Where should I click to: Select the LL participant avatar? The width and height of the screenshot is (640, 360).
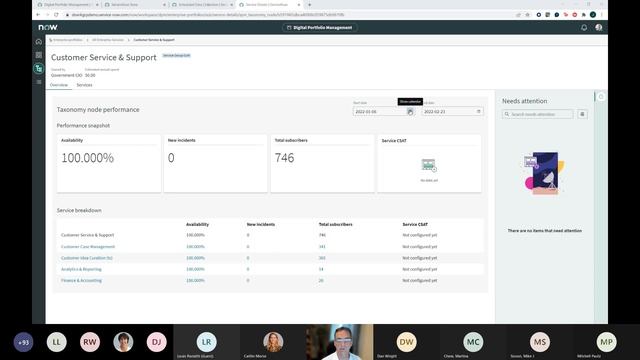(56, 342)
